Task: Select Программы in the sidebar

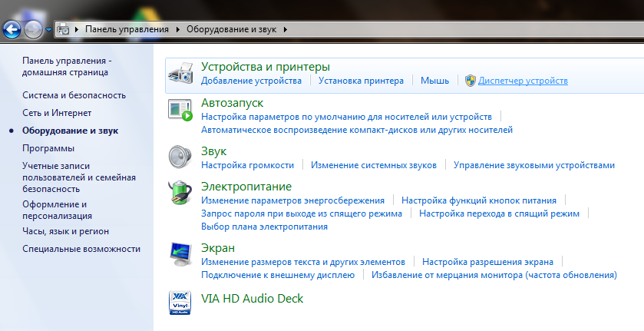Action: pyautogui.click(x=48, y=148)
